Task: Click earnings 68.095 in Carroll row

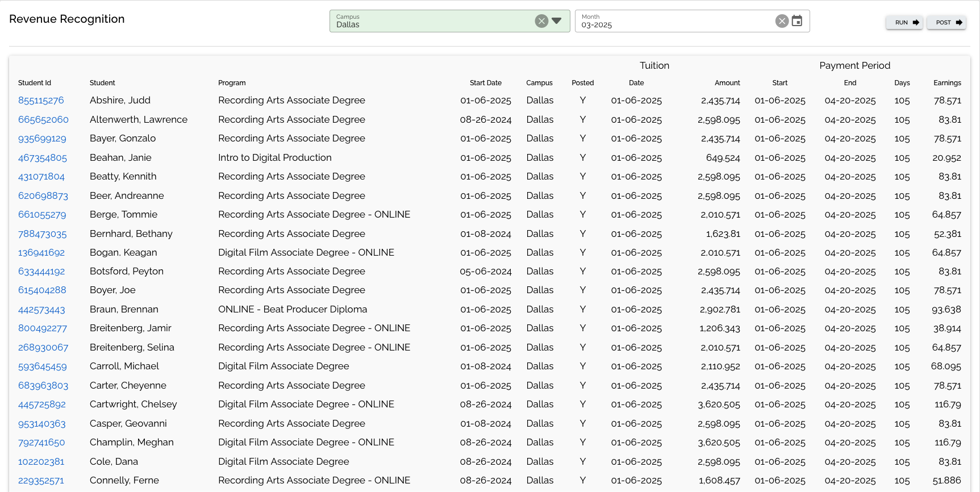Action: point(946,366)
